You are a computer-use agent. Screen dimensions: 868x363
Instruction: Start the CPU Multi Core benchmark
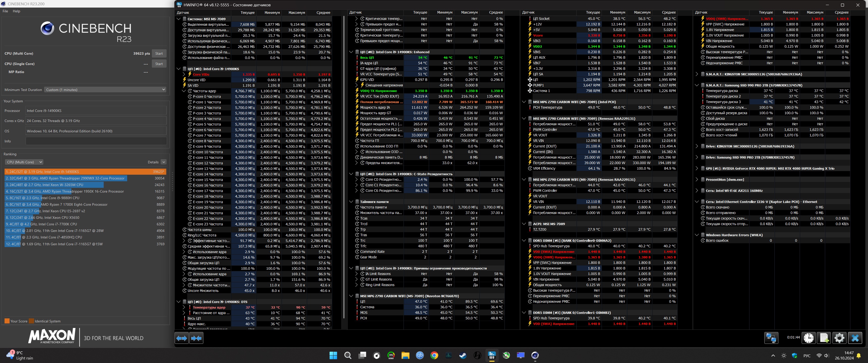159,53
